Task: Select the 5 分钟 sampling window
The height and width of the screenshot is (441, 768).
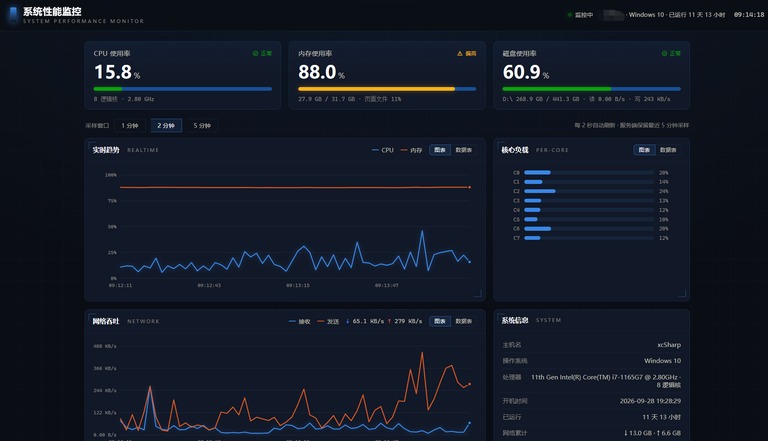Action: tap(202, 125)
